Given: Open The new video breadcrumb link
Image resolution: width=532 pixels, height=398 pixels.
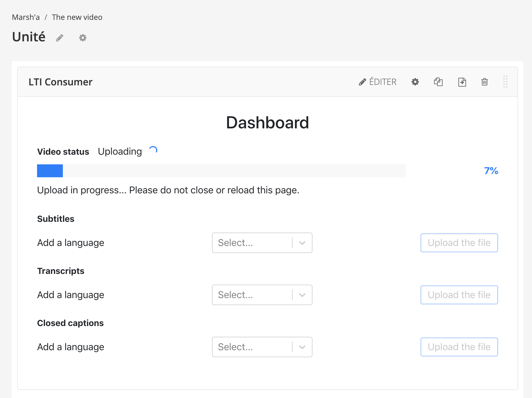Looking at the screenshot, I should coord(77,17).
